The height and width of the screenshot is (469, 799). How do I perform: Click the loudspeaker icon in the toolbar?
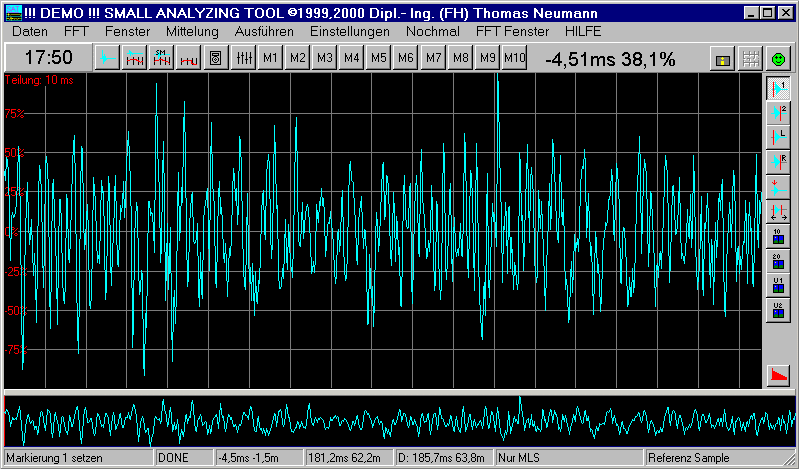pyautogui.click(x=215, y=58)
